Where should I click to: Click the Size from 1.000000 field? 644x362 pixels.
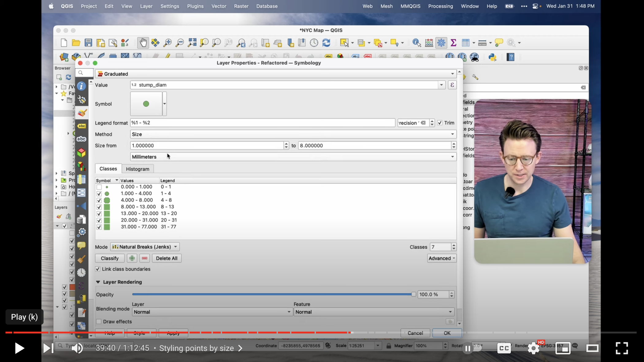(x=207, y=146)
